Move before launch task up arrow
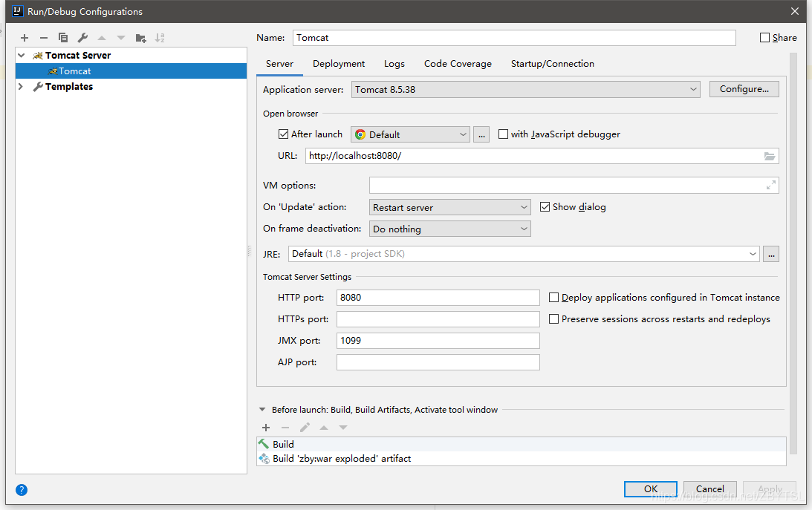 tap(324, 428)
